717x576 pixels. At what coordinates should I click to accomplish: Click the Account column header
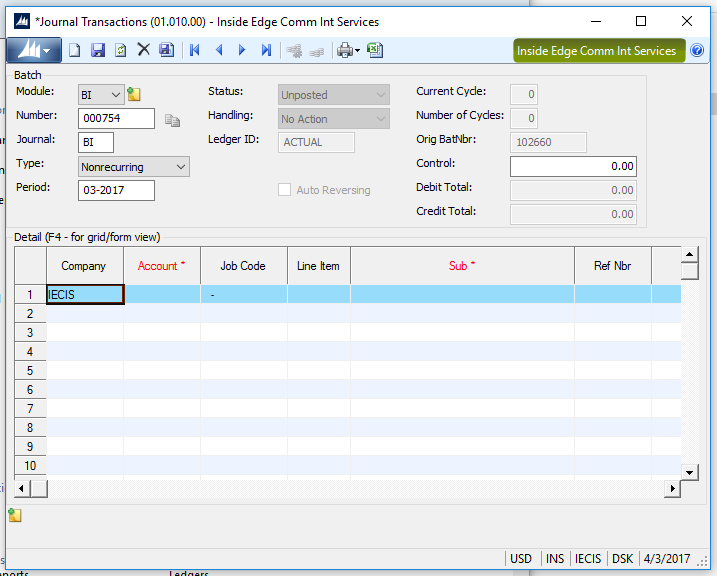[161, 266]
